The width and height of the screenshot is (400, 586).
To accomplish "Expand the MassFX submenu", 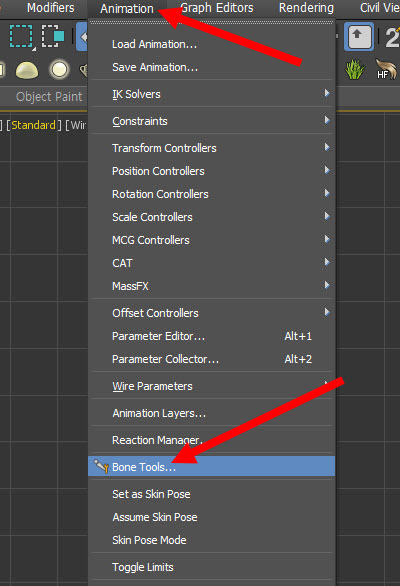I will (x=212, y=286).
